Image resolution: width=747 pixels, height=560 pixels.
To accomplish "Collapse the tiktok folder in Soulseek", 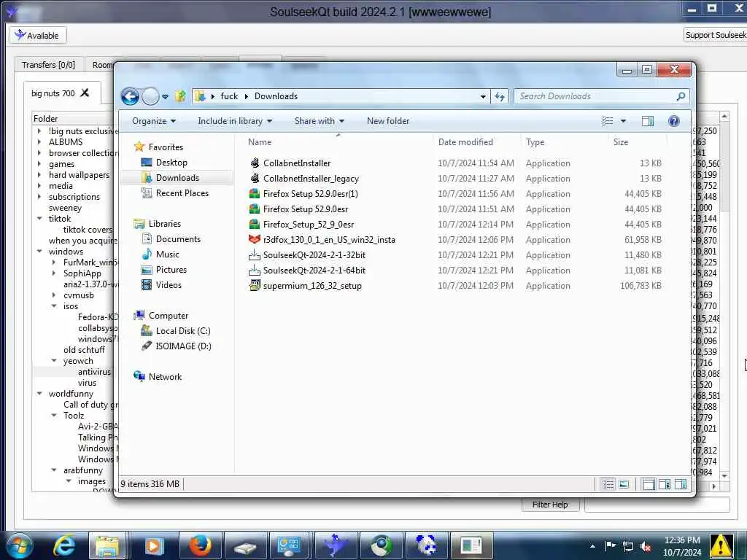I will pyautogui.click(x=39, y=219).
